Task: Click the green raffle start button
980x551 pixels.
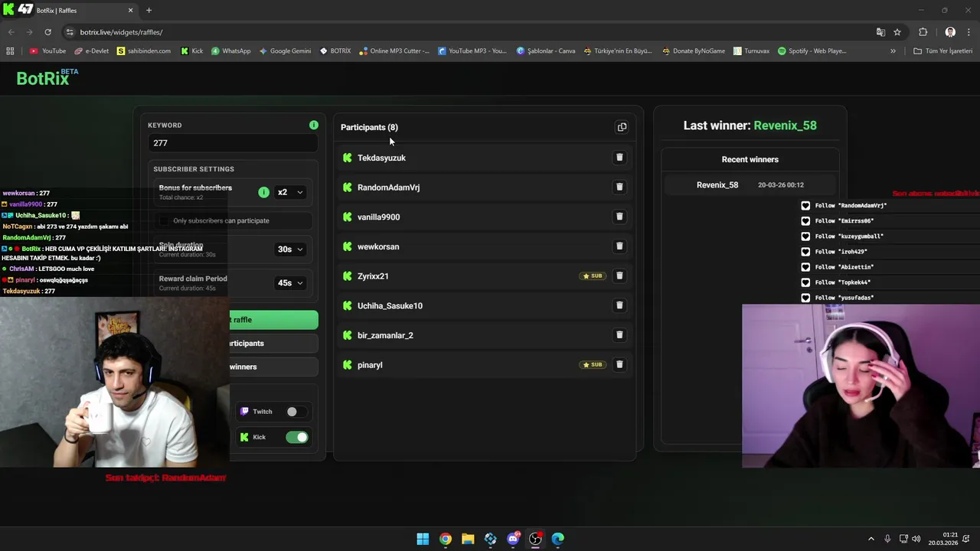Action: (x=274, y=320)
